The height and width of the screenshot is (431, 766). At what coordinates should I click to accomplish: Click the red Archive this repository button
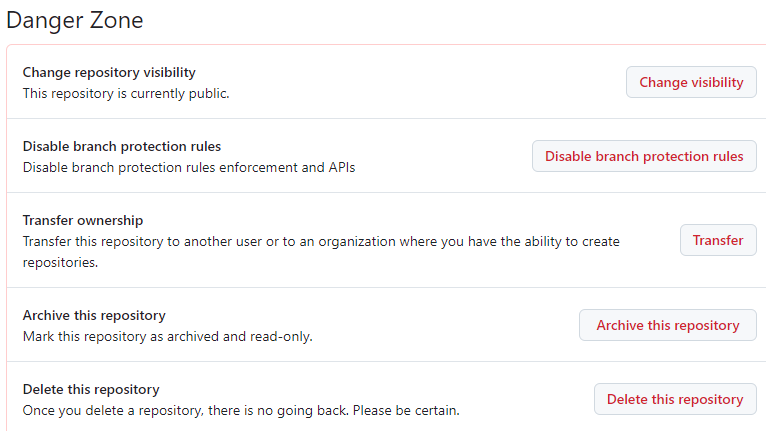click(x=668, y=325)
